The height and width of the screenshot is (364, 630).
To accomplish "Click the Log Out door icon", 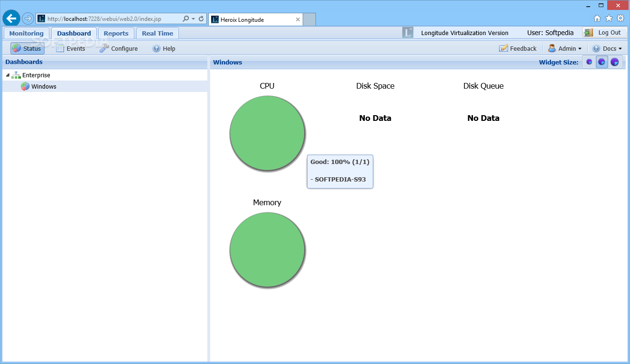I will (x=589, y=33).
